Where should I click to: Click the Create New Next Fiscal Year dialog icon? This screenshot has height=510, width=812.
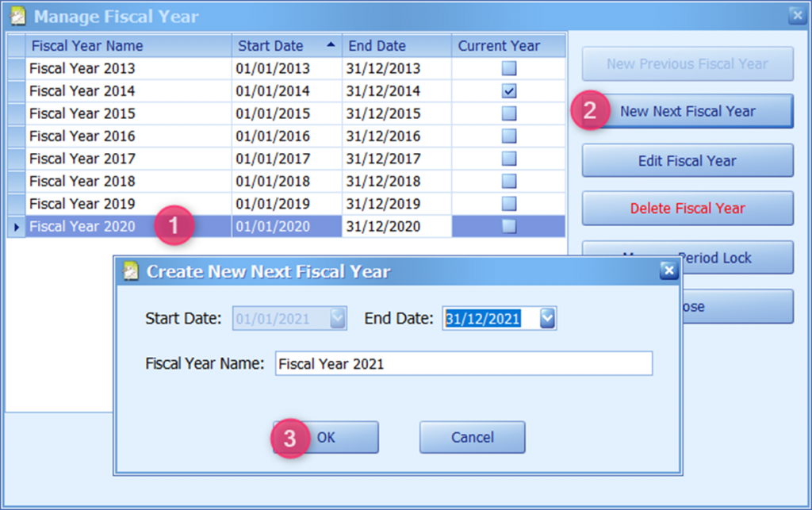(x=132, y=272)
